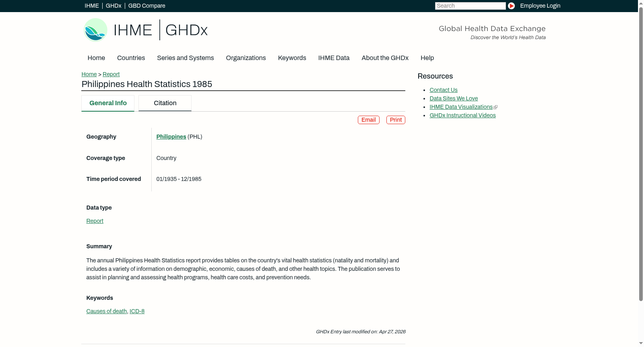Open the Countries menu
Image resolution: width=644 pixels, height=347 pixels.
click(131, 58)
